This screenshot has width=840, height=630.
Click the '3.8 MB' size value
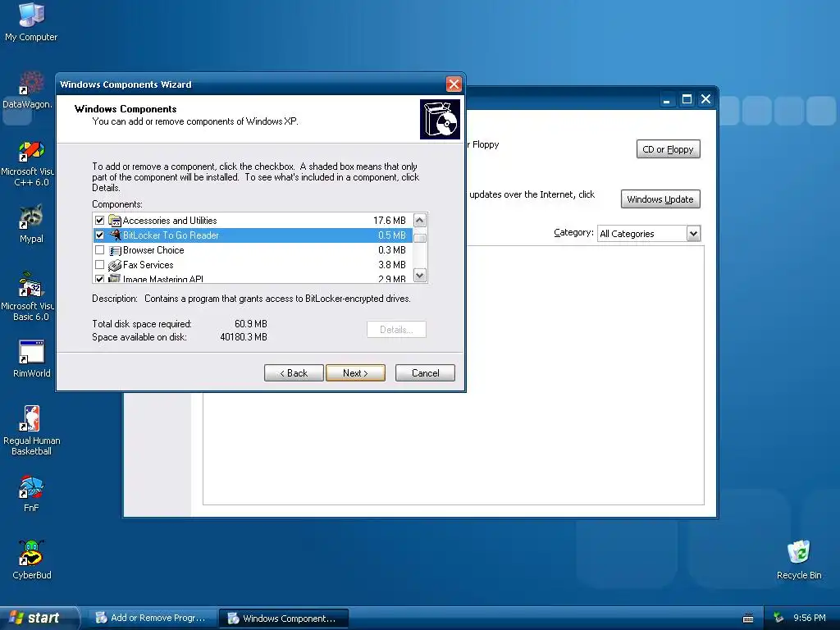click(x=392, y=265)
